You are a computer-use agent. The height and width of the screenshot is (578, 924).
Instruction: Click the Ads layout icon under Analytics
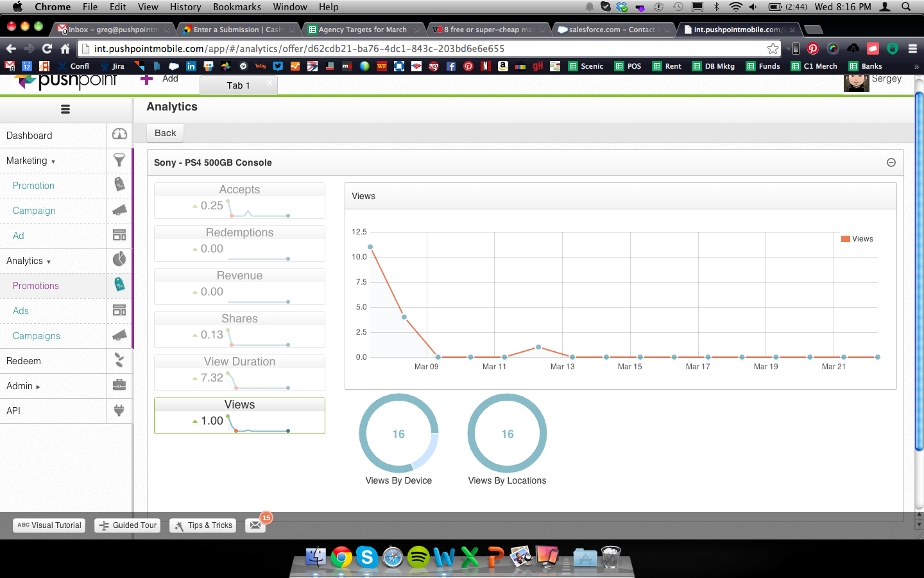[x=119, y=310]
